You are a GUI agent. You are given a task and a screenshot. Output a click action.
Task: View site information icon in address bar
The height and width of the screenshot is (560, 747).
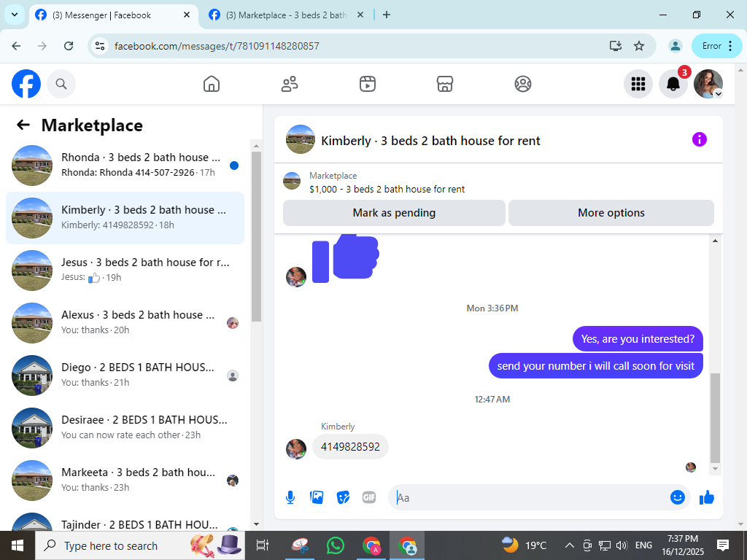pos(99,46)
